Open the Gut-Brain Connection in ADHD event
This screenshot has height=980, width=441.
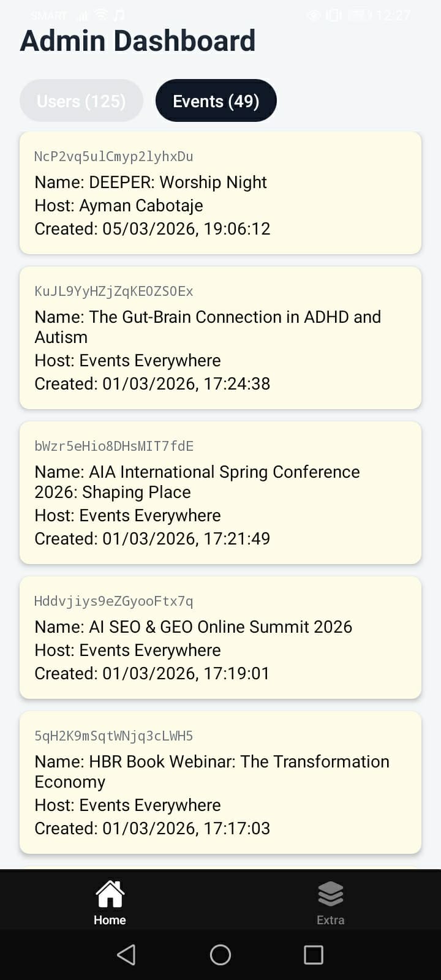tap(221, 338)
